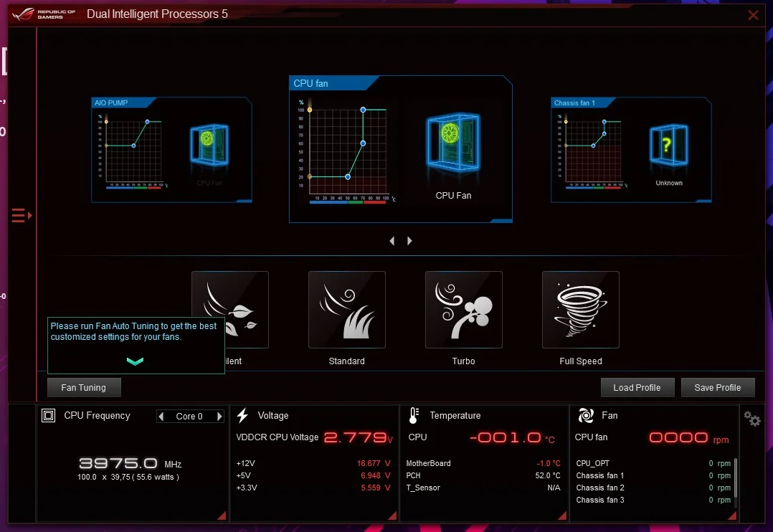Click top curve point on CPU fan graph

[363, 110]
